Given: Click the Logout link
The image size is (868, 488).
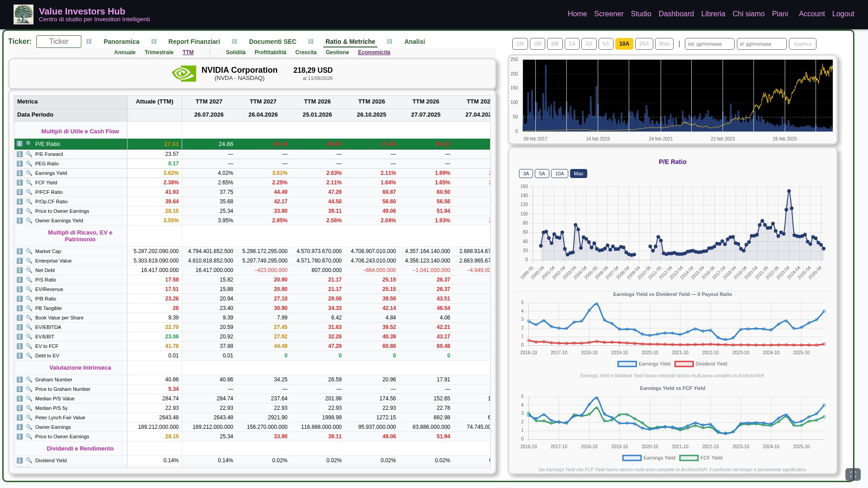Looking at the screenshot, I should point(843,14).
